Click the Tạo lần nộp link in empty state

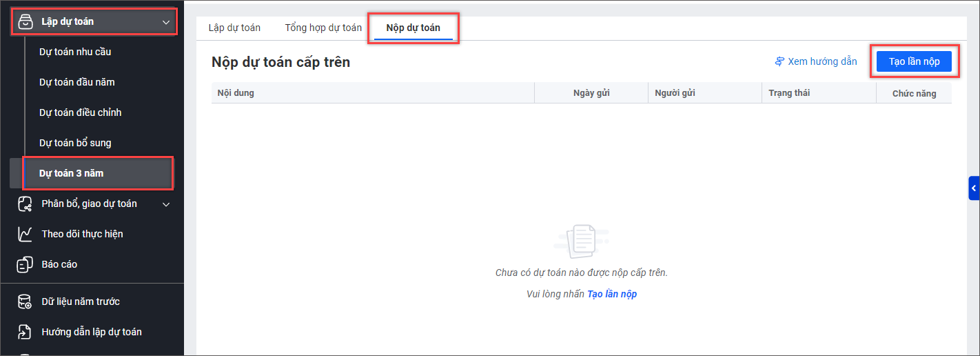pyautogui.click(x=611, y=294)
